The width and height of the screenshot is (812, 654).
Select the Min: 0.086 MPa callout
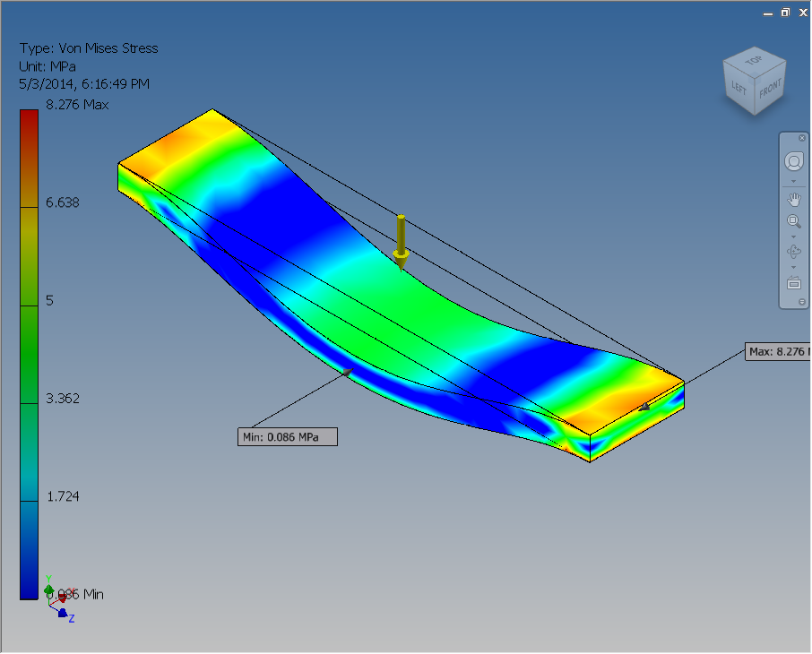[x=287, y=436]
